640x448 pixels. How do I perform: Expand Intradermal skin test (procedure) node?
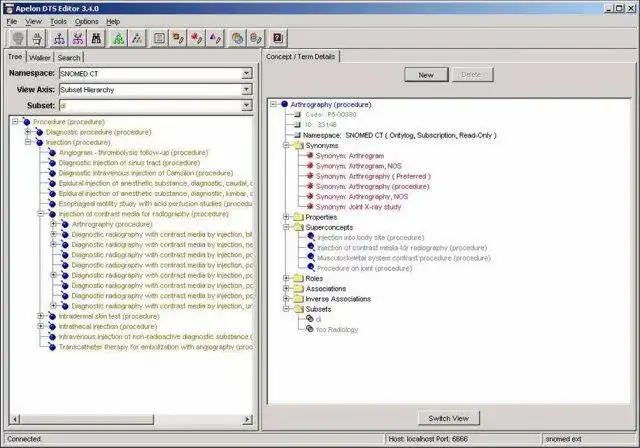coord(41,316)
